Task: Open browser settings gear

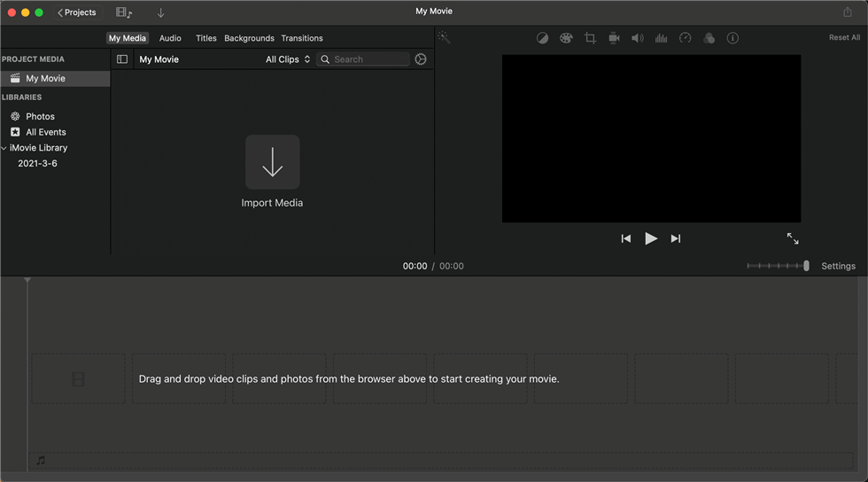Action: [x=421, y=59]
